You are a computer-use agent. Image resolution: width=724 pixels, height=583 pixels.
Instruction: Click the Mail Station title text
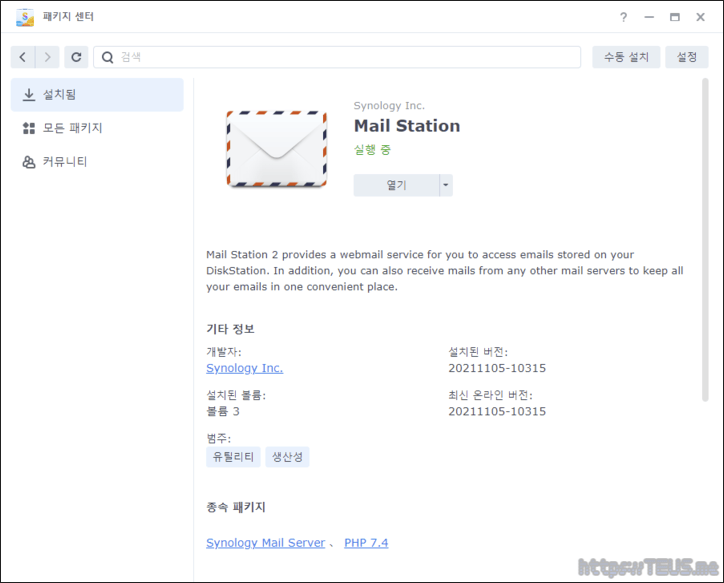[x=407, y=126]
